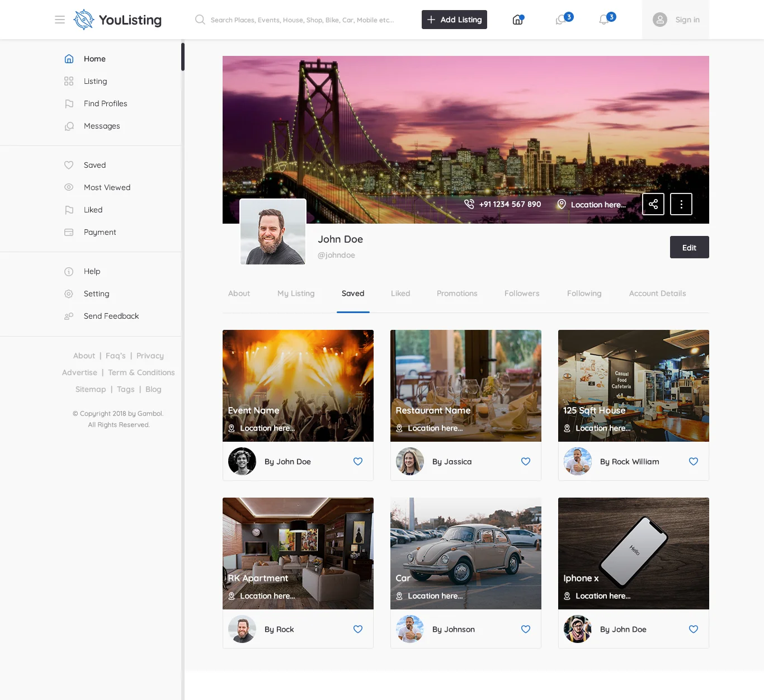The image size is (764, 700).
Task: Open the three-dot more options menu
Action: click(x=681, y=204)
